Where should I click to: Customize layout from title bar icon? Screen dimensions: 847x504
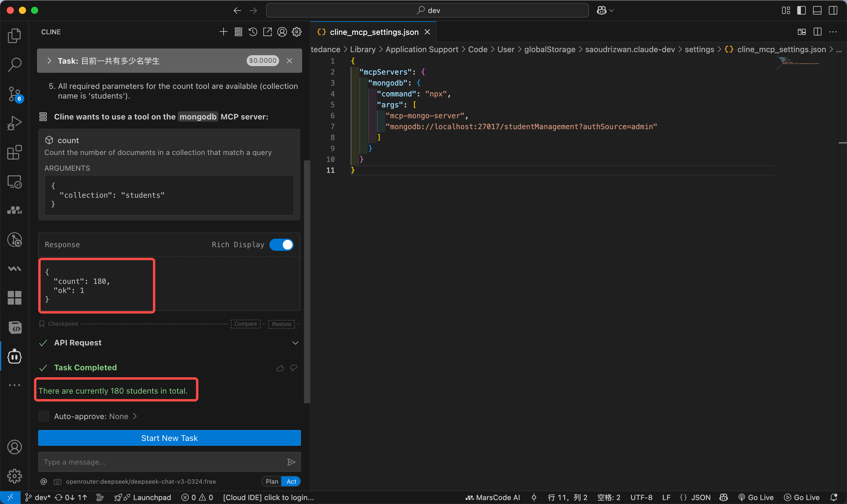tap(785, 11)
